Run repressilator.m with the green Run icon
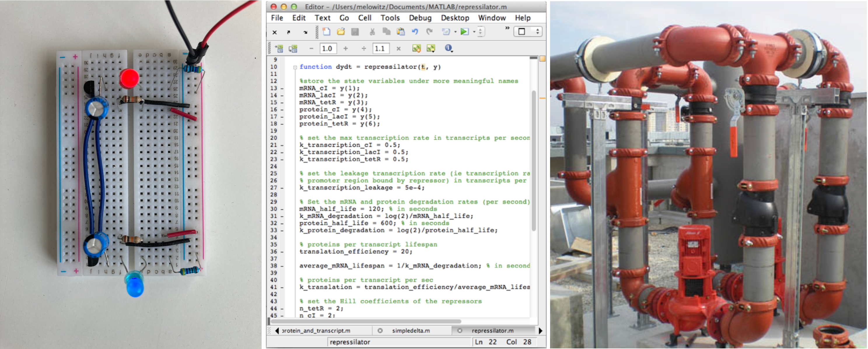Viewport: 868px width, 349px height. pyautogui.click(x=465, y=32)
